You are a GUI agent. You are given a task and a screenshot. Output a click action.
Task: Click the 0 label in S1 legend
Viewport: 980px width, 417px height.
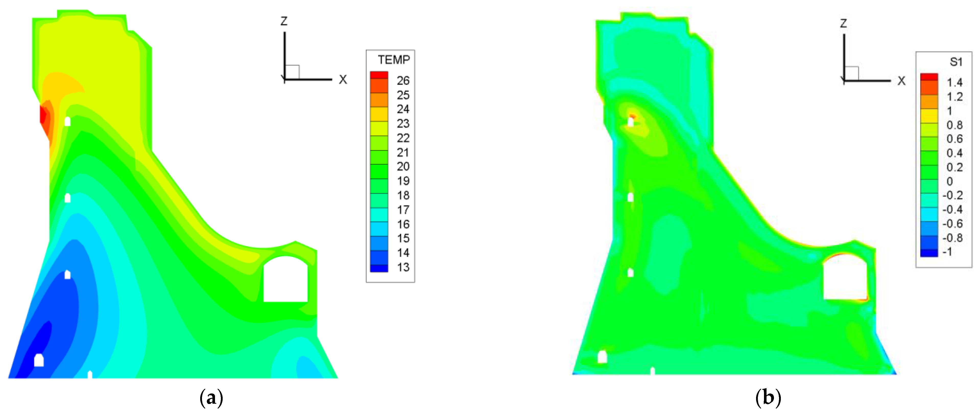[950, 182]
